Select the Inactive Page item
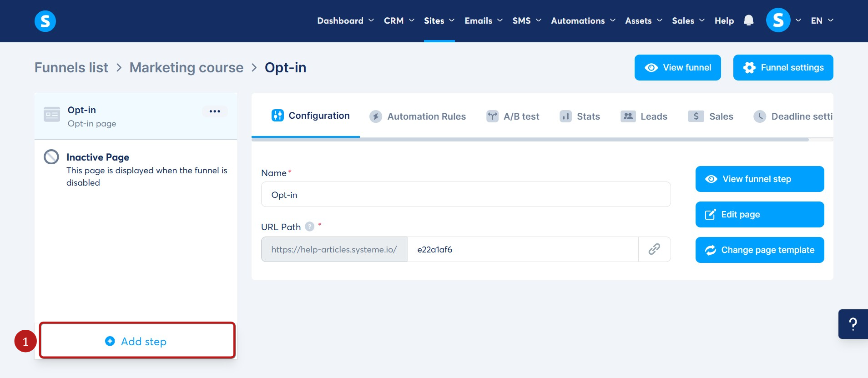This screenshot has height=378, width=868. [x=136, y=169]
